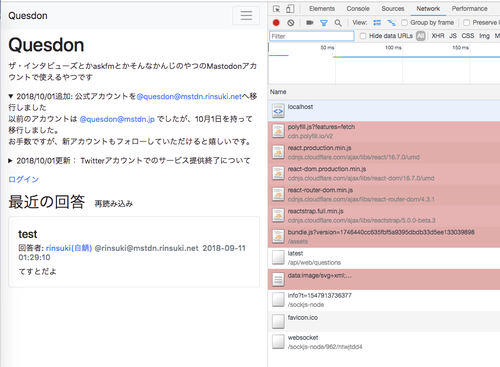Viewport: 500px width, 367px height.
Task: Click the data:image/svg+xml request icon
Action: coord(278,279)
